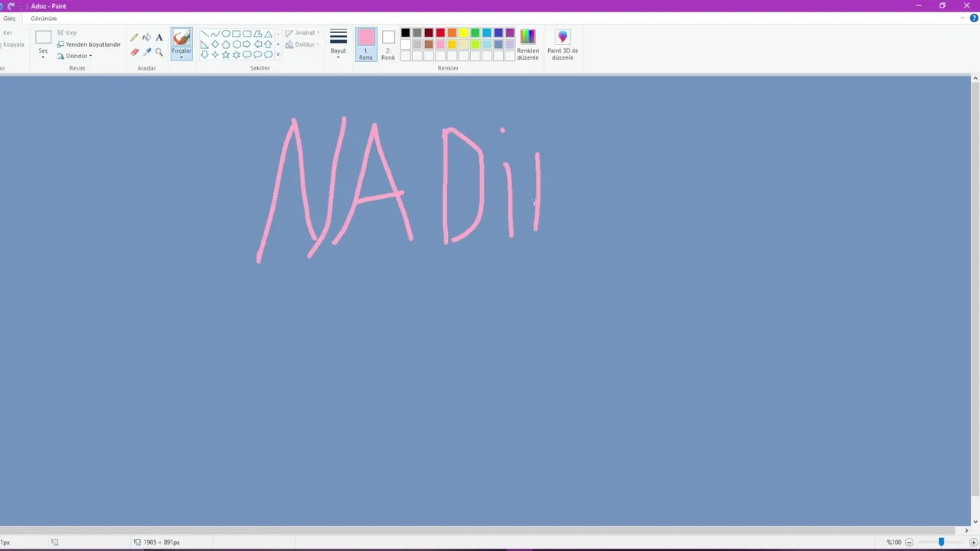Pick the pentagon shape
The width and height of the screenshot is (980, 551).
(x=226, y=44)
